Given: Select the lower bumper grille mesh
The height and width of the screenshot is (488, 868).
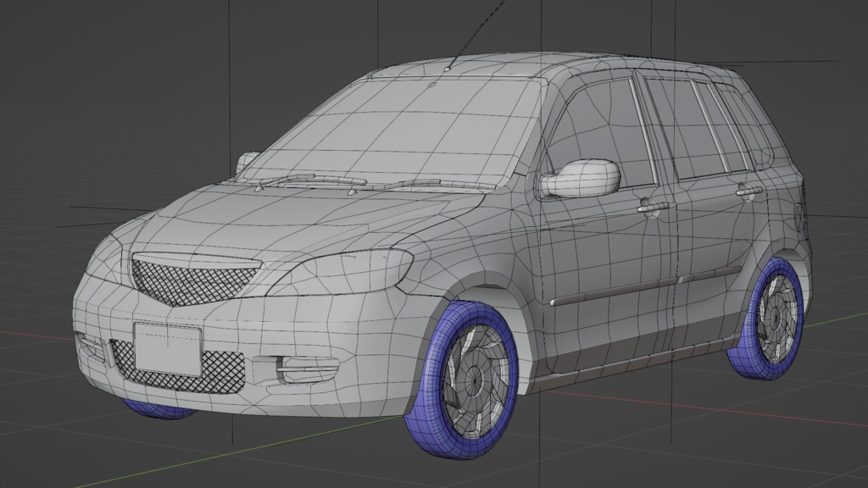Looking at the screenshot, I should [x=221, y=372].
